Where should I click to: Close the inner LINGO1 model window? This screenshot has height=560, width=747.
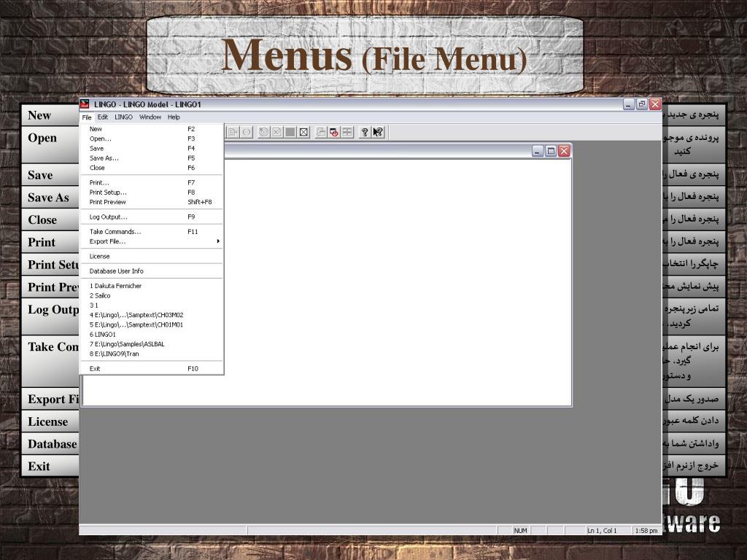tap(564, 151)
